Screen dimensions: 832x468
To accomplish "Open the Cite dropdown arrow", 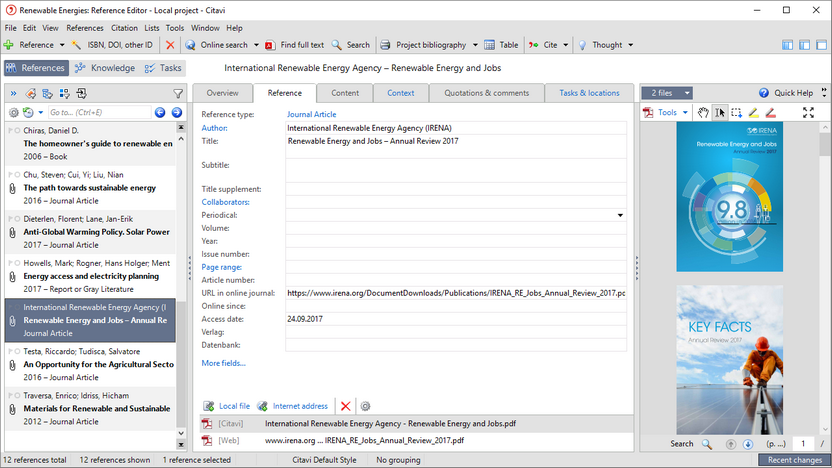I will 566,45.
